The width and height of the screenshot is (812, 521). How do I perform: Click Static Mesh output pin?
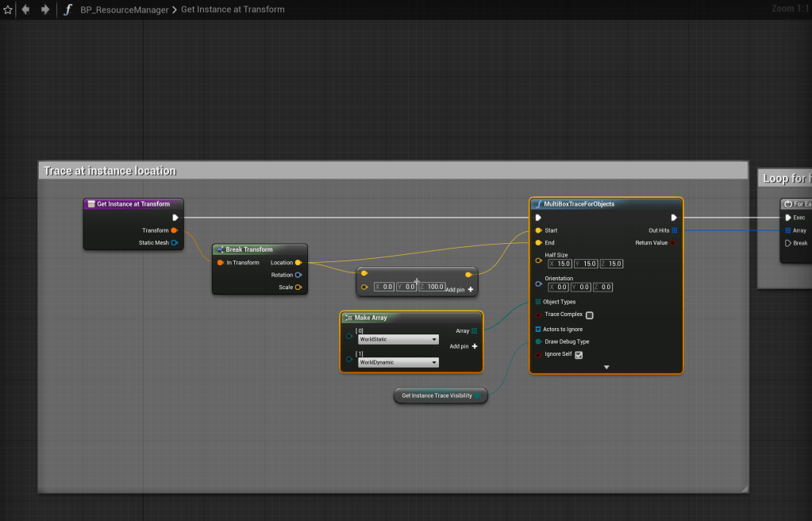(175, 243)
